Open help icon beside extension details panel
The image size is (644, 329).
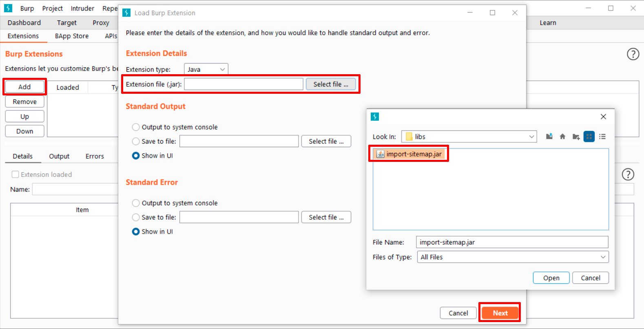(628, 174)
